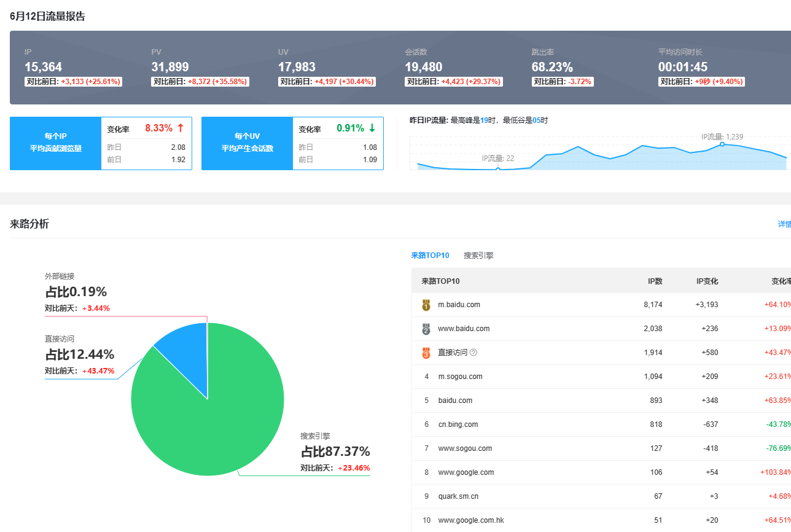Click the PV value 31,899
This screenshot has width=791, height=532.
(170, 67)
